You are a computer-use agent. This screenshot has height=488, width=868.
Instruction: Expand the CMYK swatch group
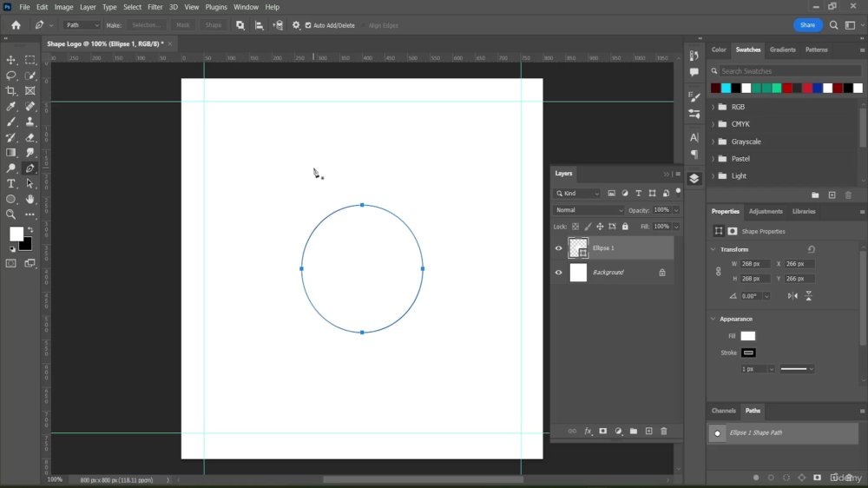pos(713,124)
